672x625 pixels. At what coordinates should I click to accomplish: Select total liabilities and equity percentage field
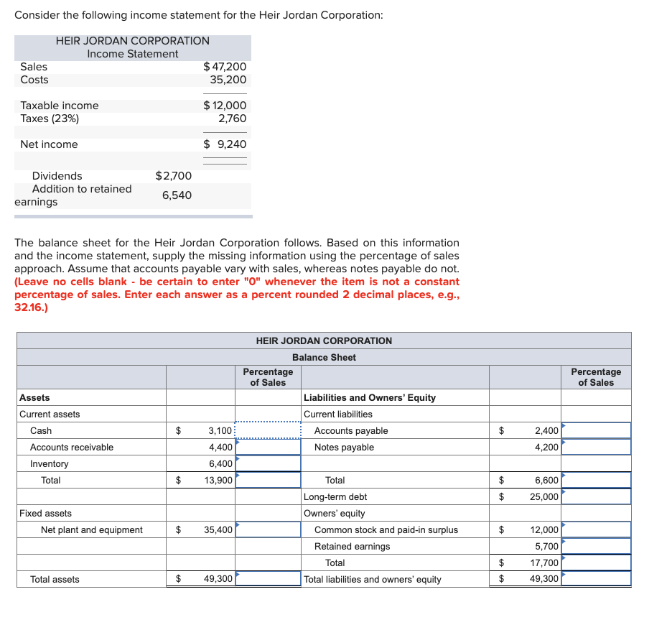596,579
